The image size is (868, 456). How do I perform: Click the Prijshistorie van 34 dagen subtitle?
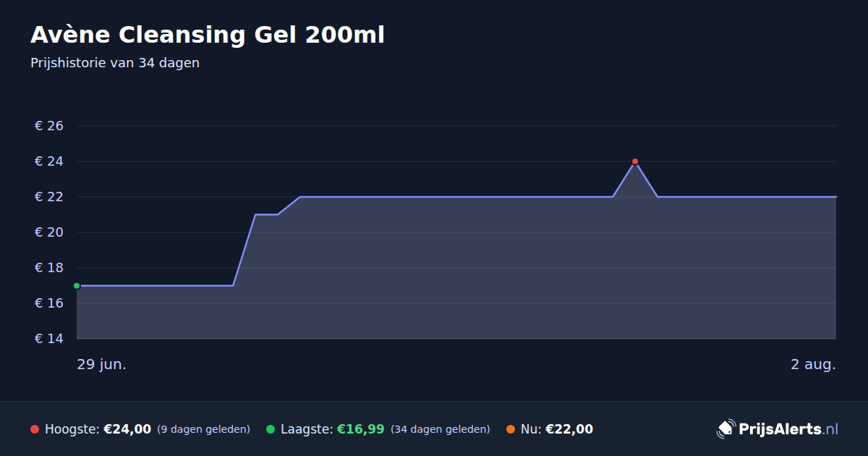115,63
